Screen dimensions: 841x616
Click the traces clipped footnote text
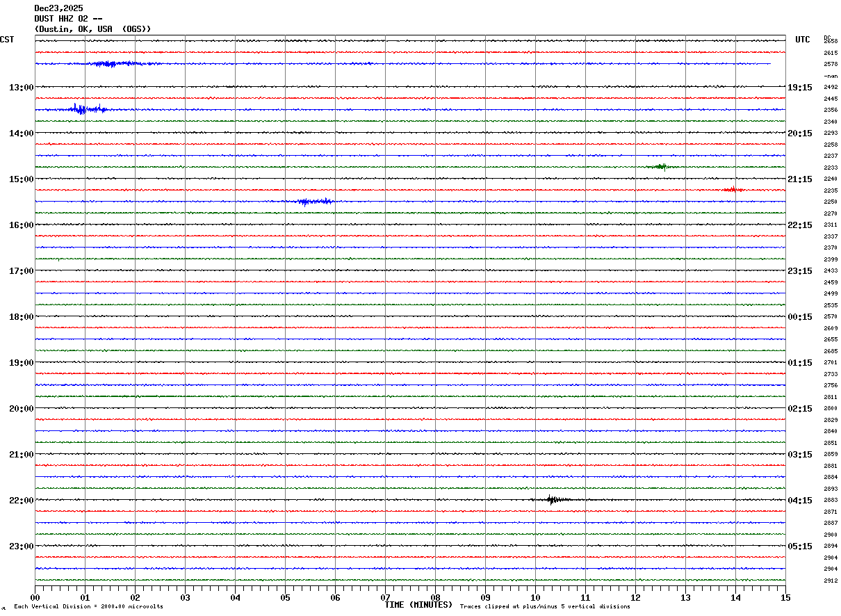tap(545, 607)
